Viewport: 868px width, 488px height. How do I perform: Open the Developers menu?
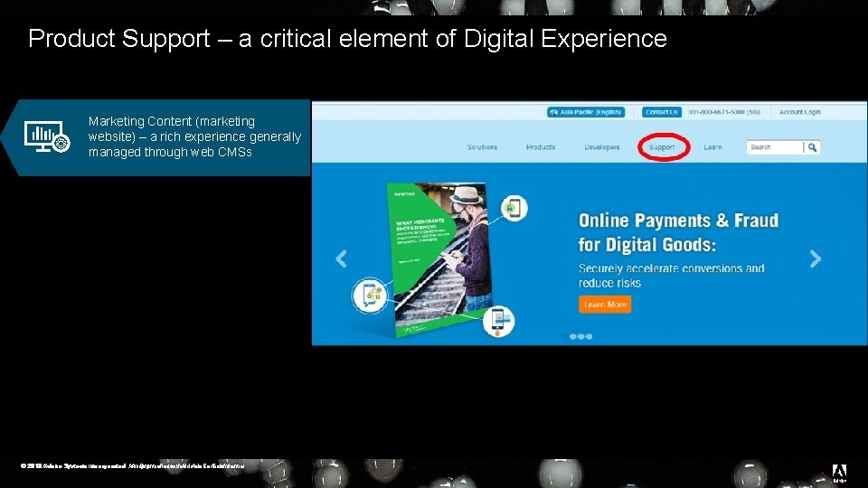[602, 147]
